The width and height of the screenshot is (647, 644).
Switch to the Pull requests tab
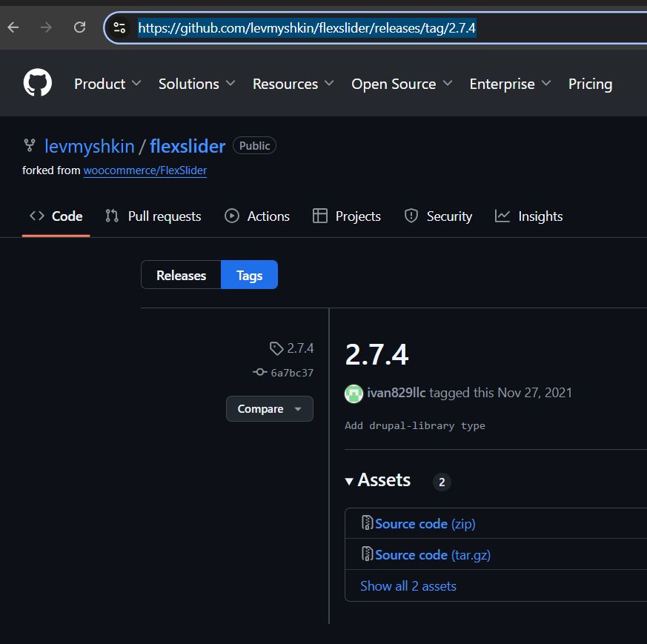pos(153,216)
